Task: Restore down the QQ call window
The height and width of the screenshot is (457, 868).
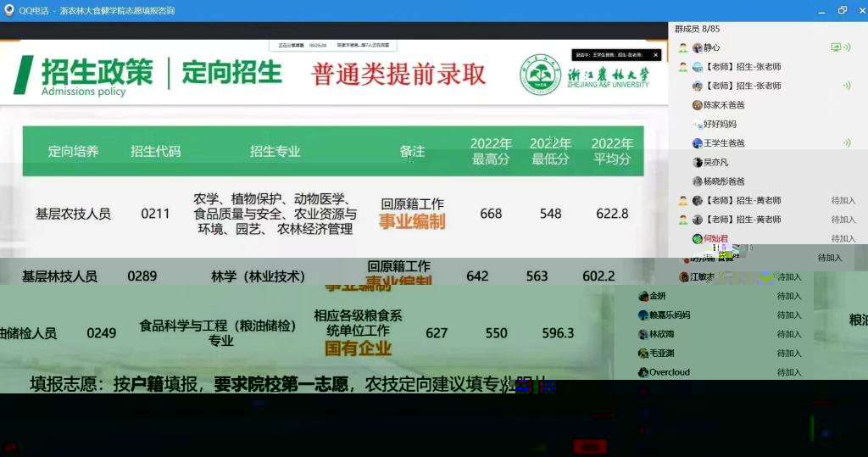Action: coord(843,10)
